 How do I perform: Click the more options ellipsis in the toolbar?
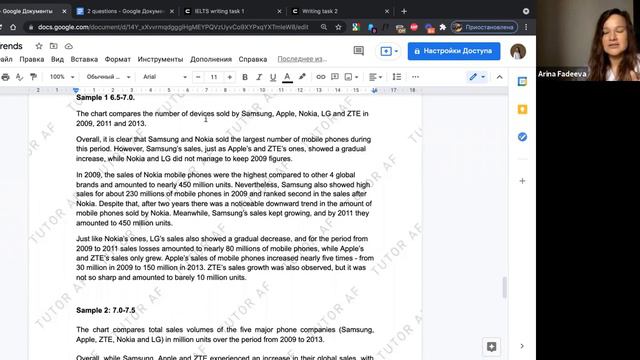click(415, 77)
